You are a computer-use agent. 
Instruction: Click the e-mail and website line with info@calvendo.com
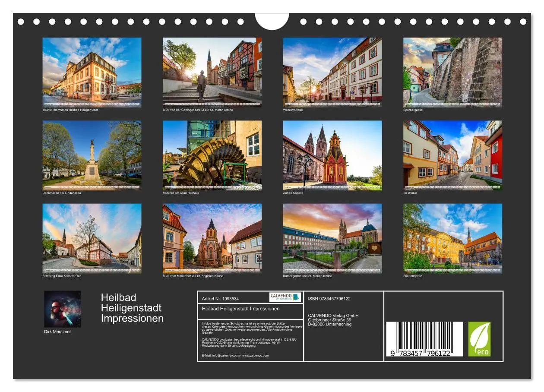click(x=235, y=356)
